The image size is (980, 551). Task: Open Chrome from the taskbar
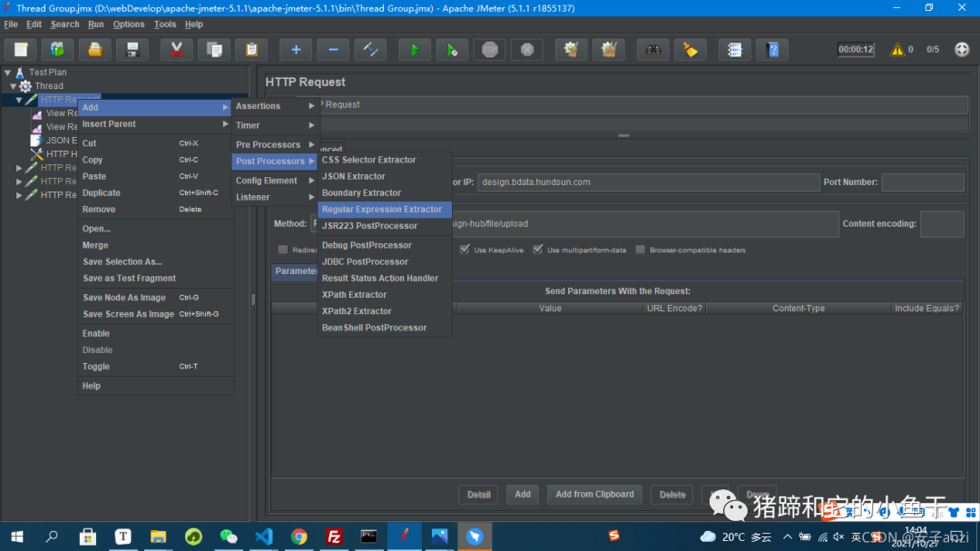299,536
